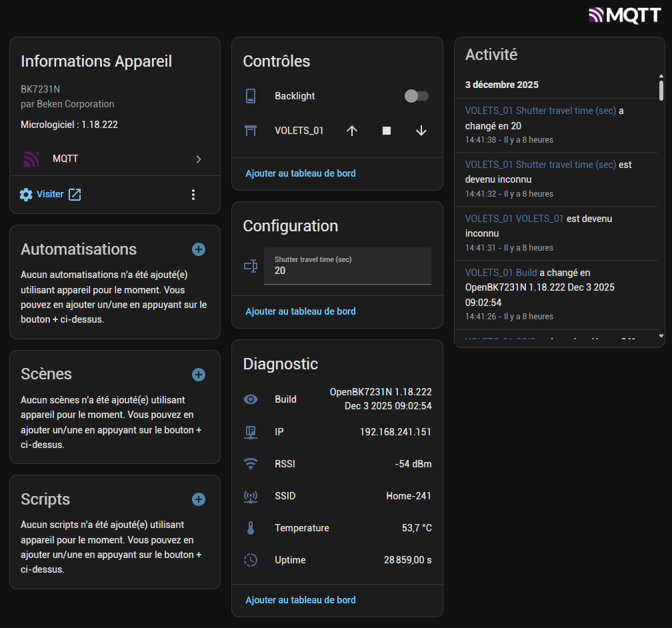
Task: Focus the Shutter travel time field
Action: click(x=347, y=271)
